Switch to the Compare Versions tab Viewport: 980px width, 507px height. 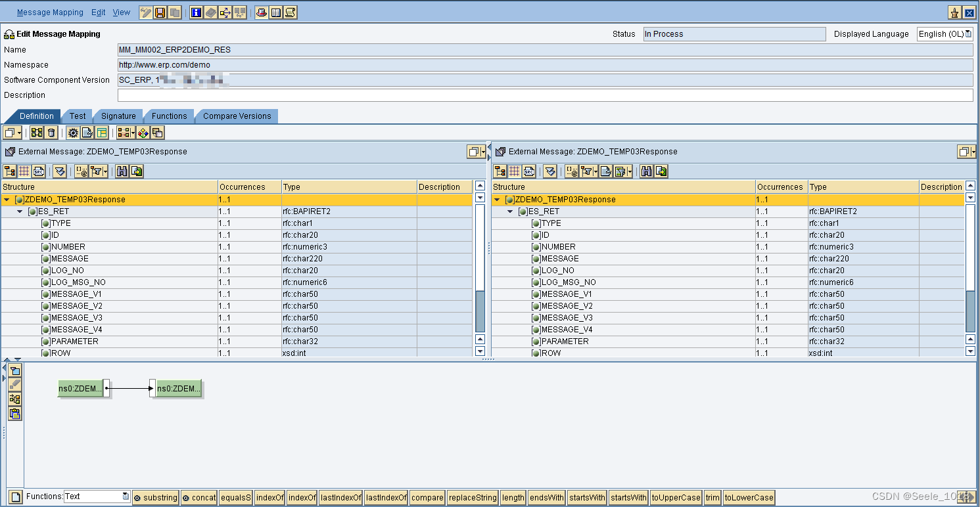[x=237, y=116]
